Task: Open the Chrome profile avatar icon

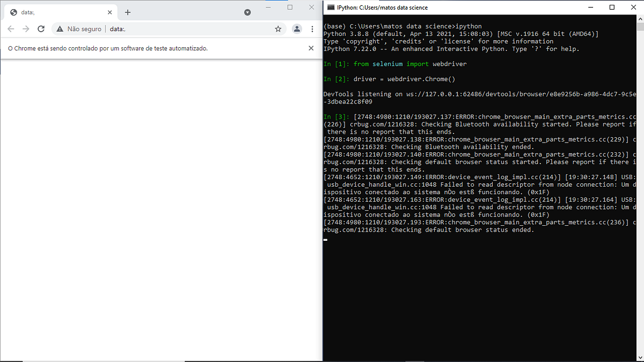Action: 297,29
